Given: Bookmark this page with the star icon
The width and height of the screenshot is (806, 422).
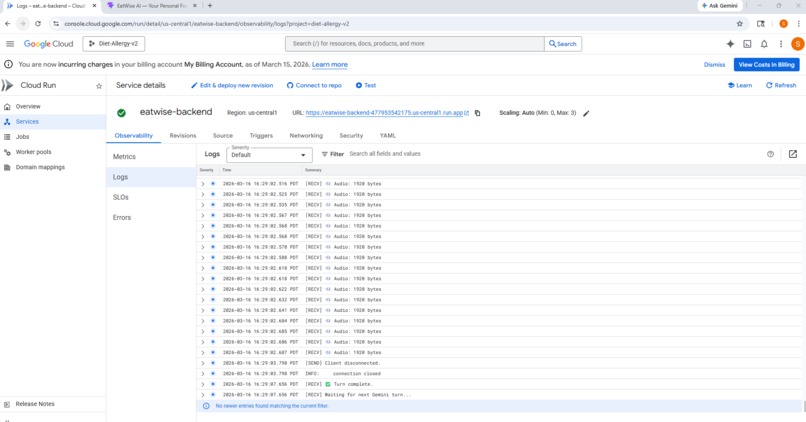Looking at the screenshot, I should click(739, 24).
